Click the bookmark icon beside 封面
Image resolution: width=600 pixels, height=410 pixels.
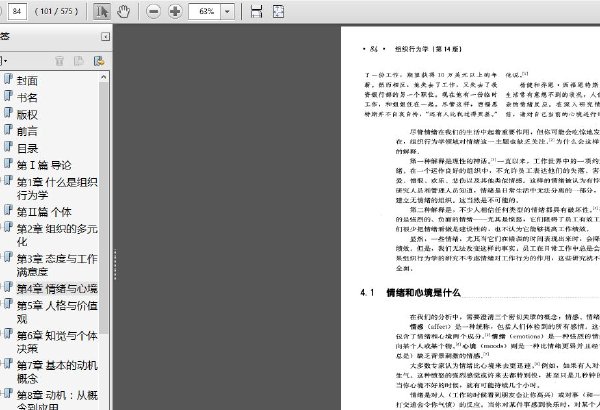click(8, 79)
